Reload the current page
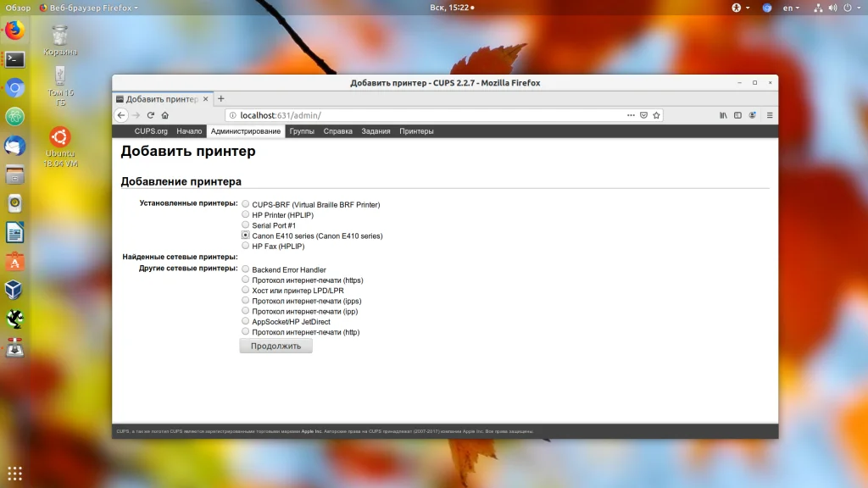The image size is (868, 488). [x=151, y=115]
